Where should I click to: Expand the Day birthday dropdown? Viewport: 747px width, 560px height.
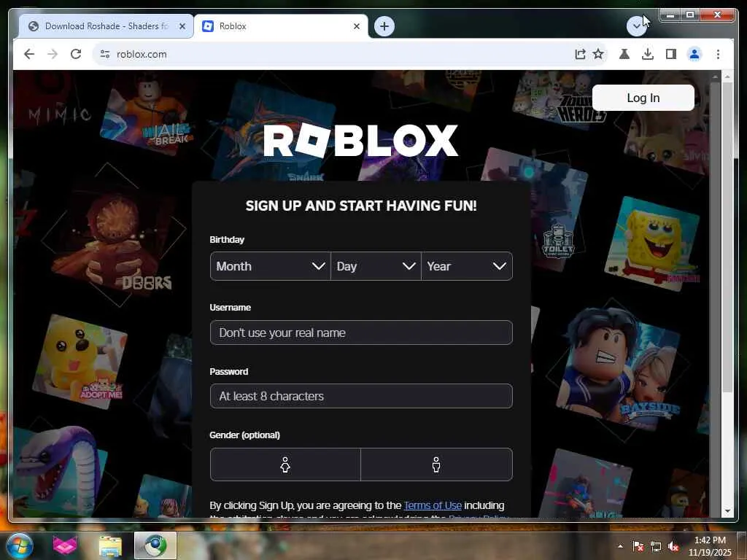pyautogui.click(x=376, y=266)
